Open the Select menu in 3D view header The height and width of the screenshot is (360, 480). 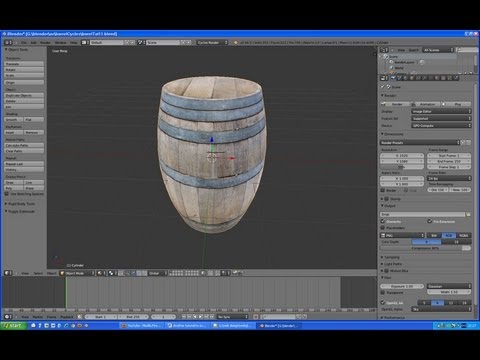[38, 273]
